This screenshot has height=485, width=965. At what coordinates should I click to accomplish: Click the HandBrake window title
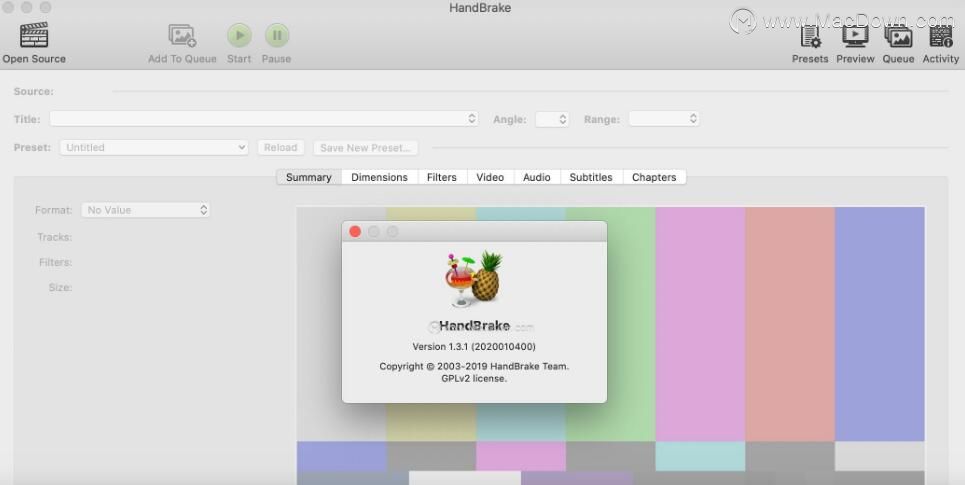tap(480, 8)
